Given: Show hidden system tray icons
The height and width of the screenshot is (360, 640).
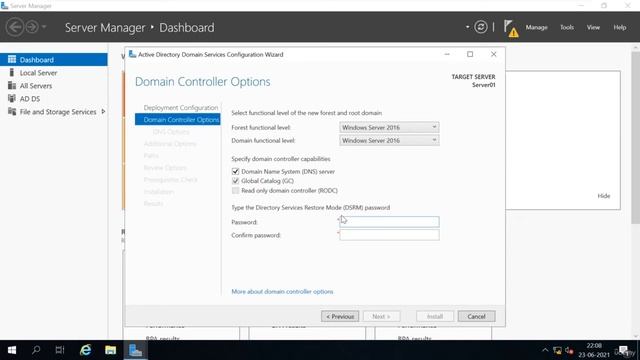Looking at the screenshot, I should [x=545, y=350].
